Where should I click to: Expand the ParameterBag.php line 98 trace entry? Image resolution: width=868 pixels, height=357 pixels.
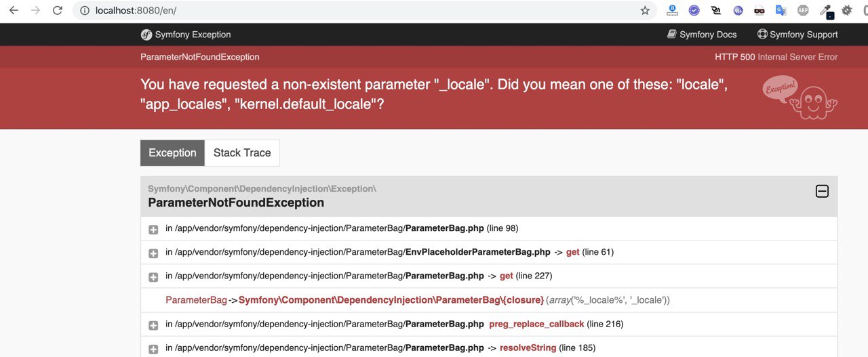coord(153,229)
